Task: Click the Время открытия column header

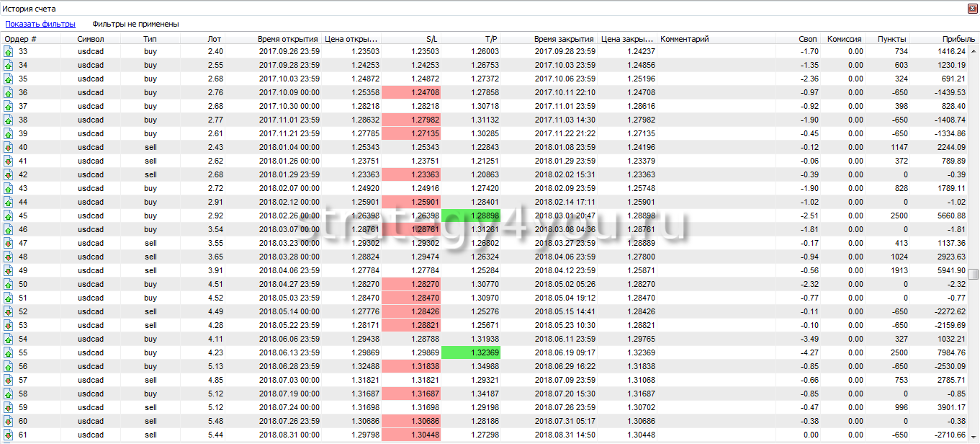Action: point(287,39)
